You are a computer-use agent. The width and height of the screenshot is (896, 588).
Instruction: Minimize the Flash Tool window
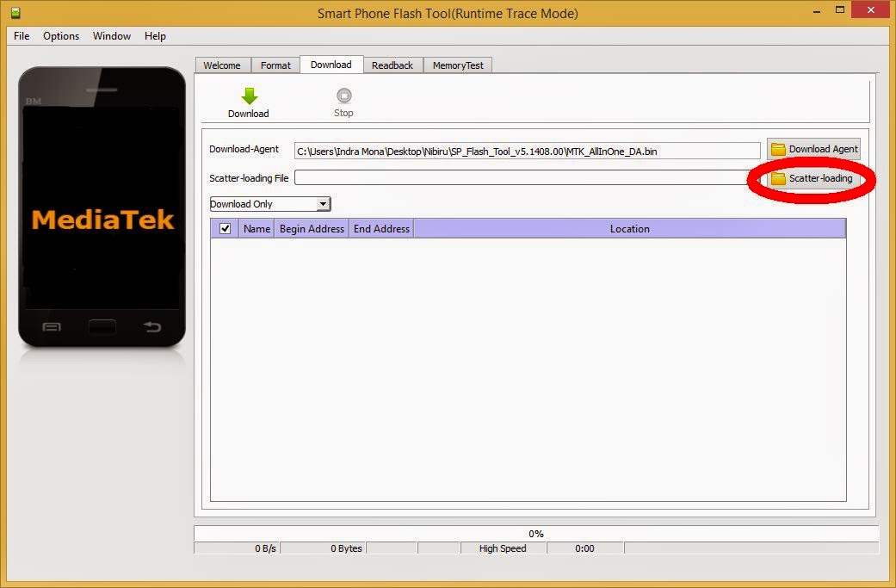(817, 11)
